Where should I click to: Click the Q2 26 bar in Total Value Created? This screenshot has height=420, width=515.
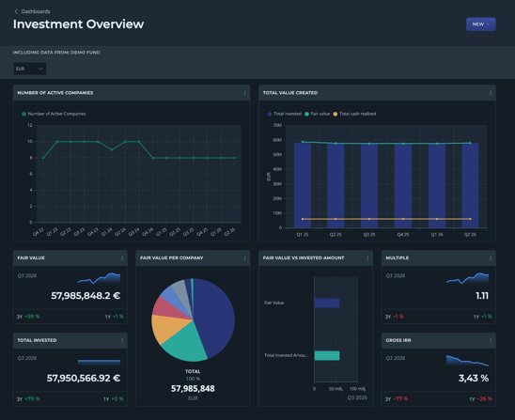[470, 185]
